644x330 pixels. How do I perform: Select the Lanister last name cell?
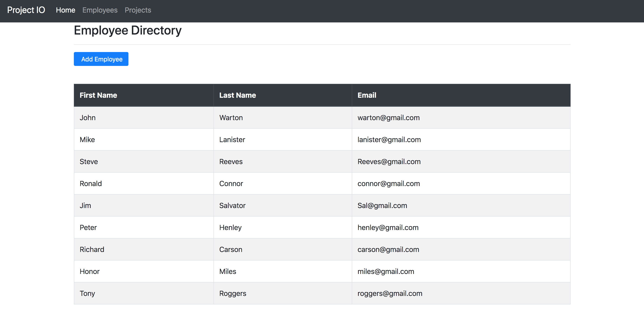232,140
